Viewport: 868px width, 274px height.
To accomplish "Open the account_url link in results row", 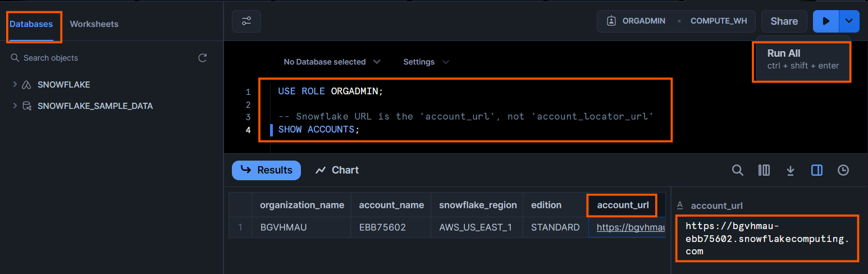I will pos(631,227).
